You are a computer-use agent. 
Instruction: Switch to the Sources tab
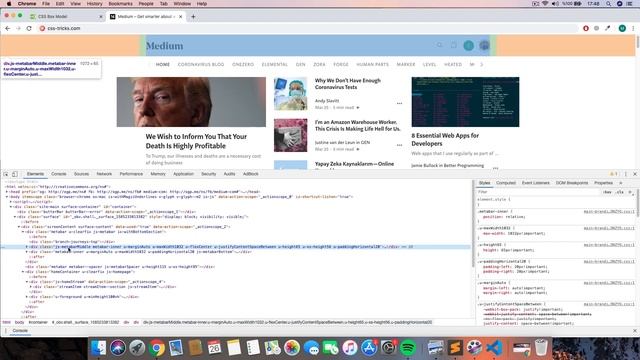(x=81, y=174)
